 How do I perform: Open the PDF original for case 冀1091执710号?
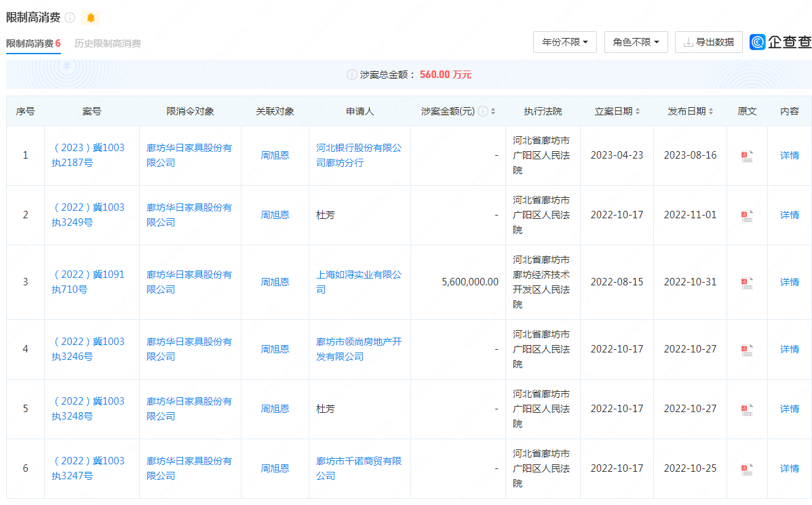(x=747, y=283)
